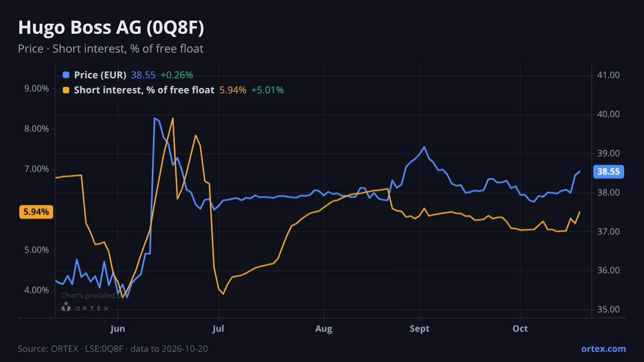The width and height of the screenshot is (644, 362).
Task: Toggle the Price (EUR) legend label
Action: click(x=100, y=75)
